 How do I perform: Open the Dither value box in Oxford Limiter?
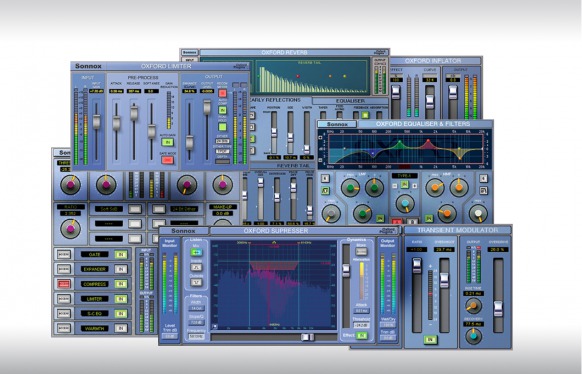[222, 141]
